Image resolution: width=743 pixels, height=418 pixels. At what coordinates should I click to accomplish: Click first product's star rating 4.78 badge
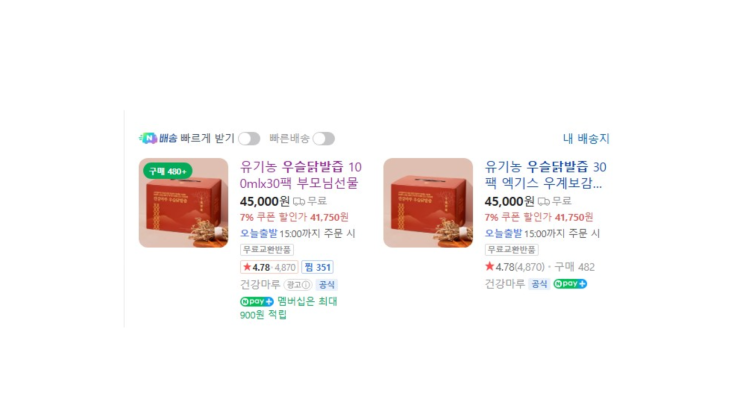click(x=269, y=267)
